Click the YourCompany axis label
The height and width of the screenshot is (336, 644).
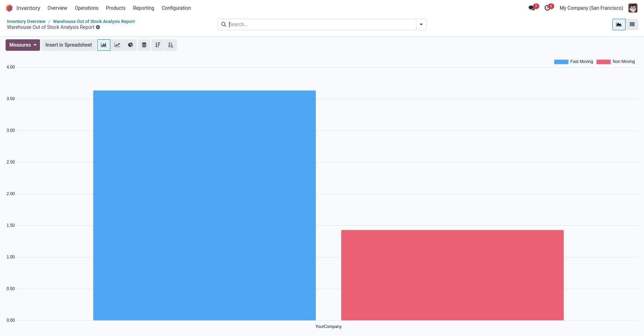coord(328,327)
